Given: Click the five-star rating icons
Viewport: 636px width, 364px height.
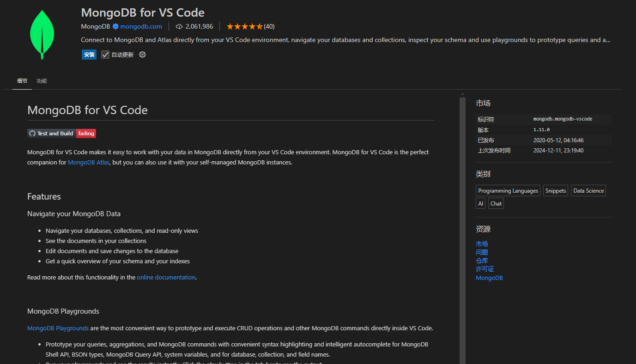Looking at the screenshot, I should tap(244, 26).
